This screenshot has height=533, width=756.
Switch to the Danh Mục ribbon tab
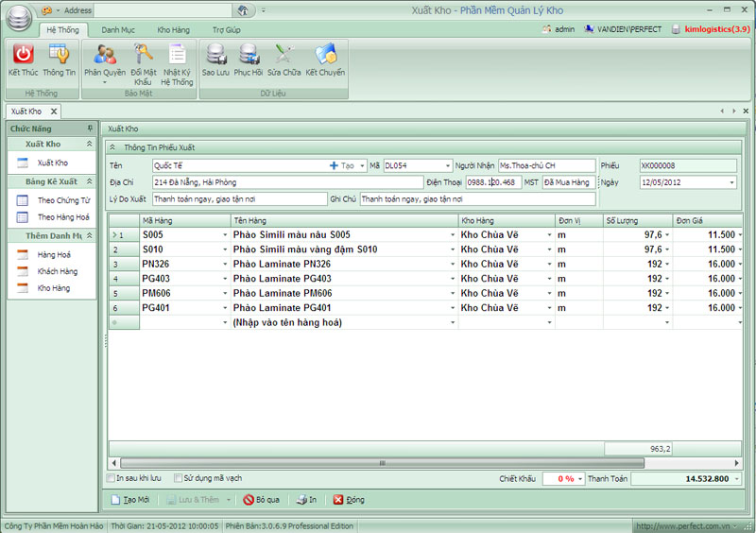(x=118, y=30)
